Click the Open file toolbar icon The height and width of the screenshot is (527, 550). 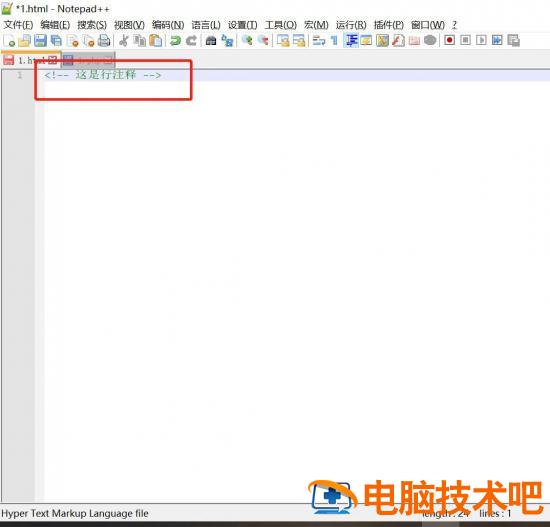[25, 41]
